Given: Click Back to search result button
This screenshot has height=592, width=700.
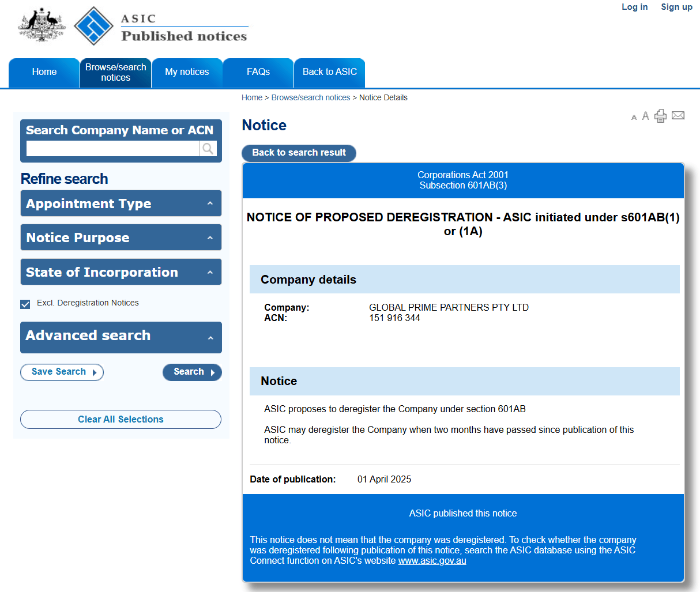Looking at the screenshot, I should pos(299,153).
